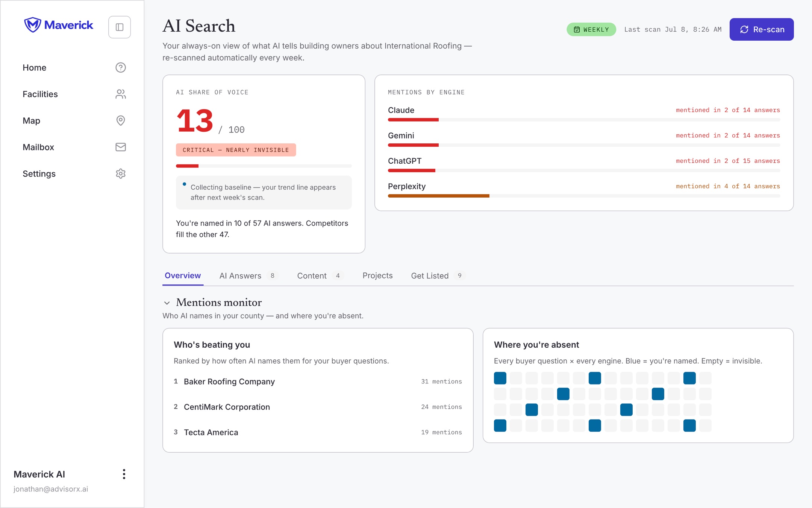Click 'mentioned in 2 of 15 answers'

(728, 161)
